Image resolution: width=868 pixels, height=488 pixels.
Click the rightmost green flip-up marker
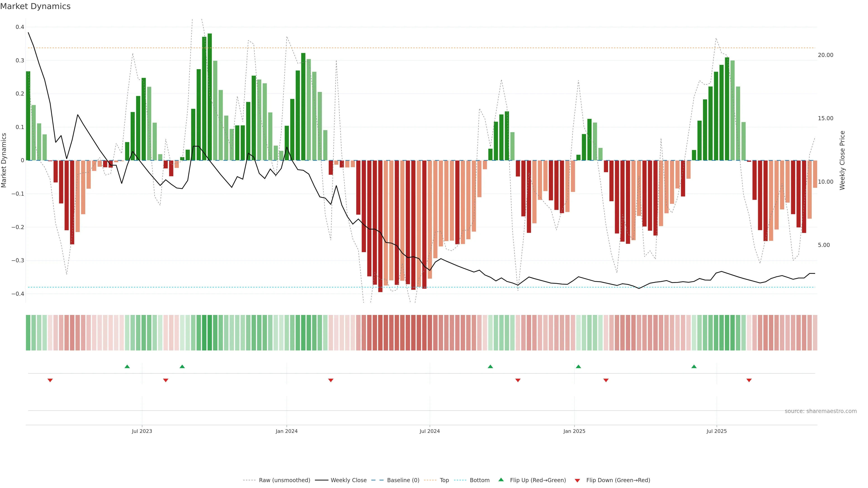[x=694, y=366]
